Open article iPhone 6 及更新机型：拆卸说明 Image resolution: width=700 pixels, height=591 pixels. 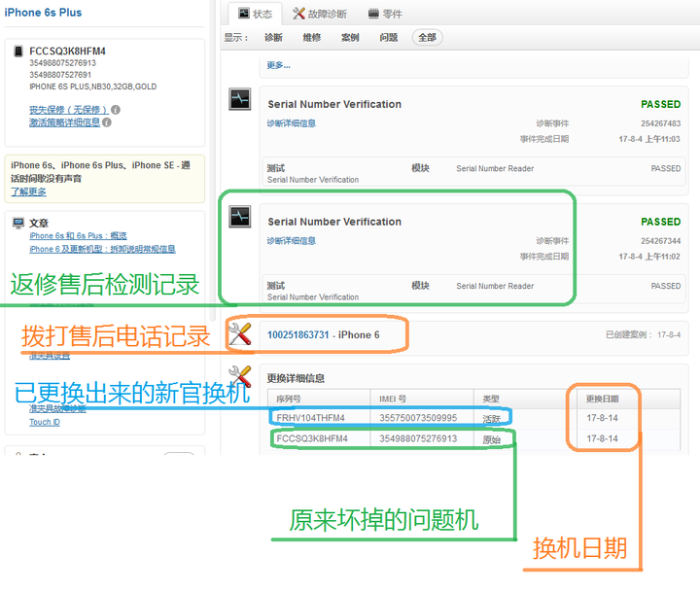click(x=103, y=249)
